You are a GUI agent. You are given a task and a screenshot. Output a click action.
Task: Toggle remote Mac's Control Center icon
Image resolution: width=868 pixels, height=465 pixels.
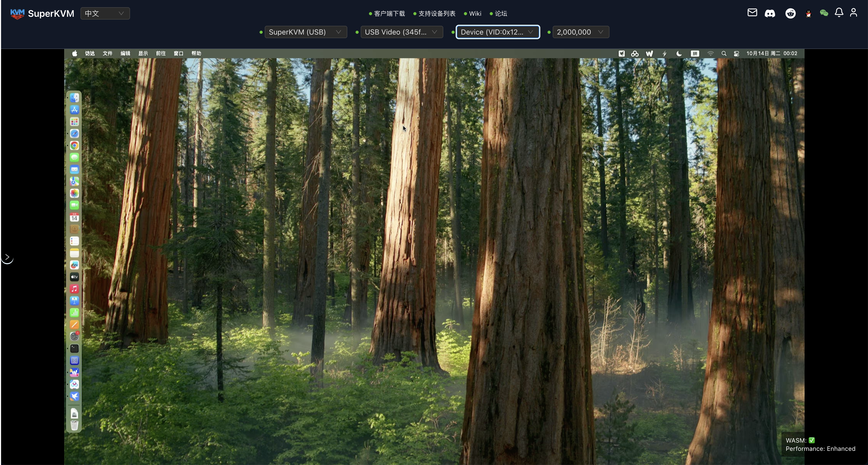(x=737, y=54)
